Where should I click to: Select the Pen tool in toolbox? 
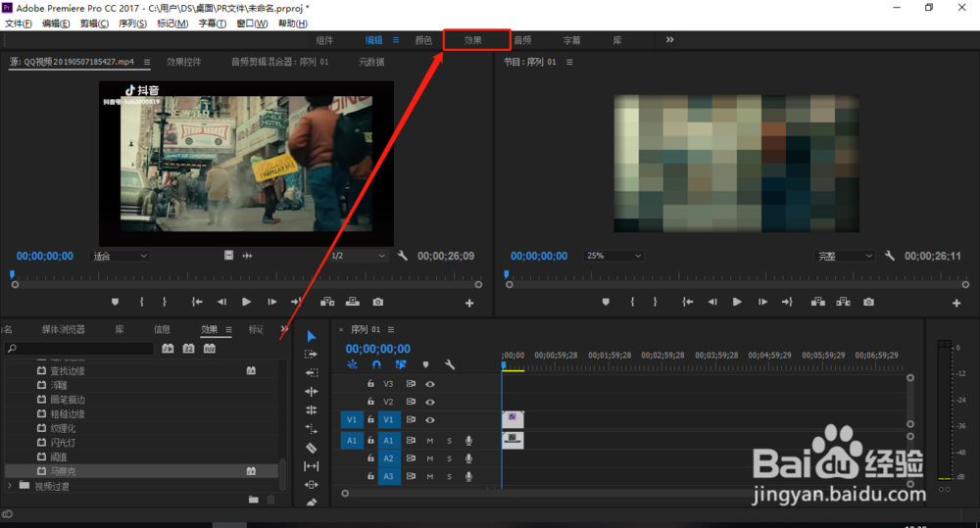click(312, 502)
